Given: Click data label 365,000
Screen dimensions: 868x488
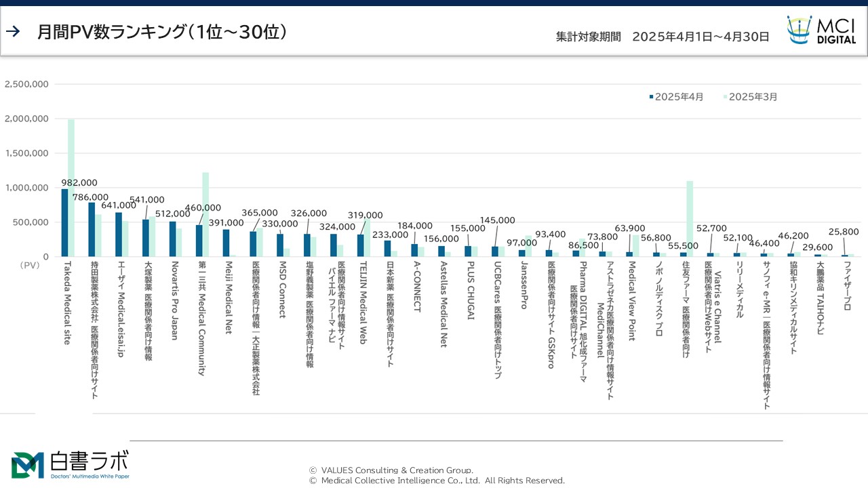Looking at the screenshot, I should 260,212.
